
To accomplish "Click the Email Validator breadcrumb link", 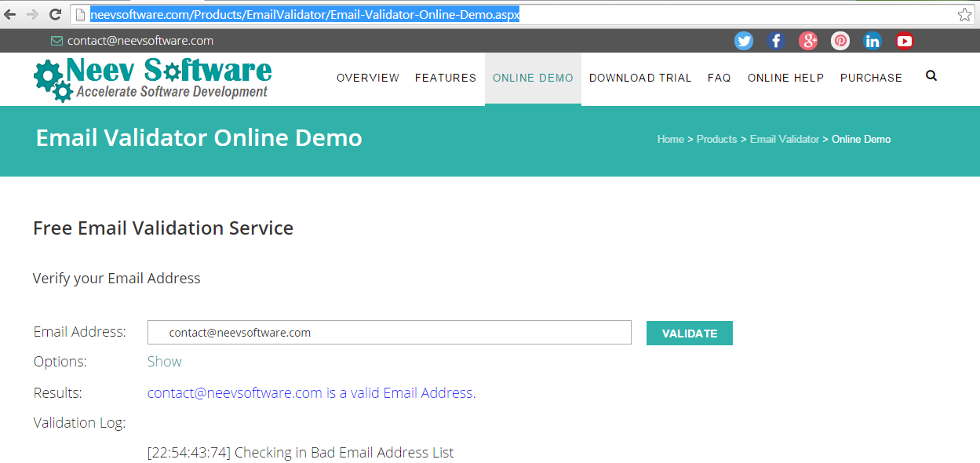I will [x=784, y=139].
